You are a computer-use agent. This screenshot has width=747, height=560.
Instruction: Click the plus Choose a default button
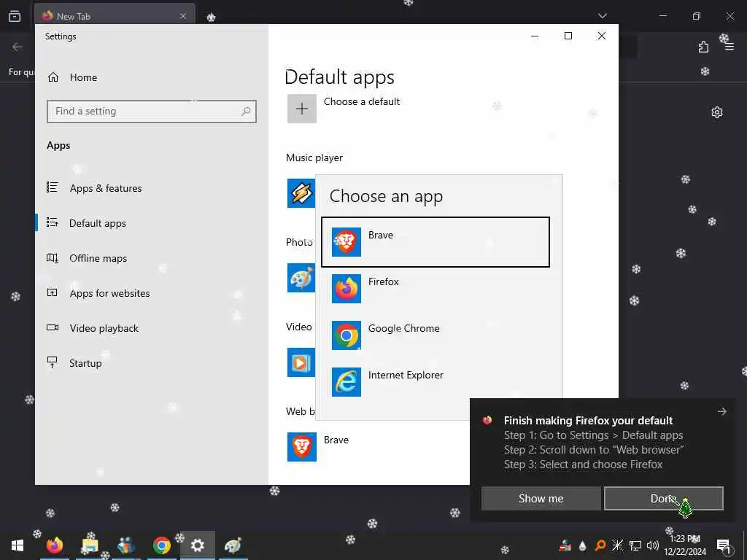pos(301,109)
